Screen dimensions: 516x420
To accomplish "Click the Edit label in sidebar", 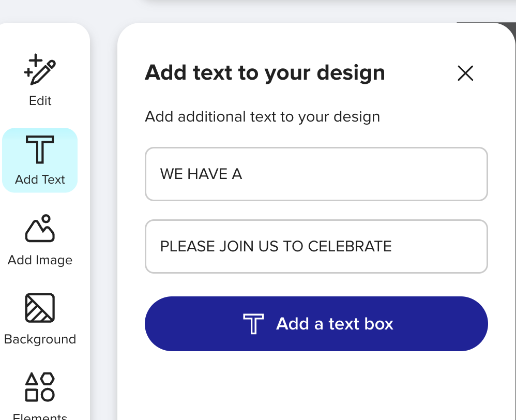I will 40,101.
